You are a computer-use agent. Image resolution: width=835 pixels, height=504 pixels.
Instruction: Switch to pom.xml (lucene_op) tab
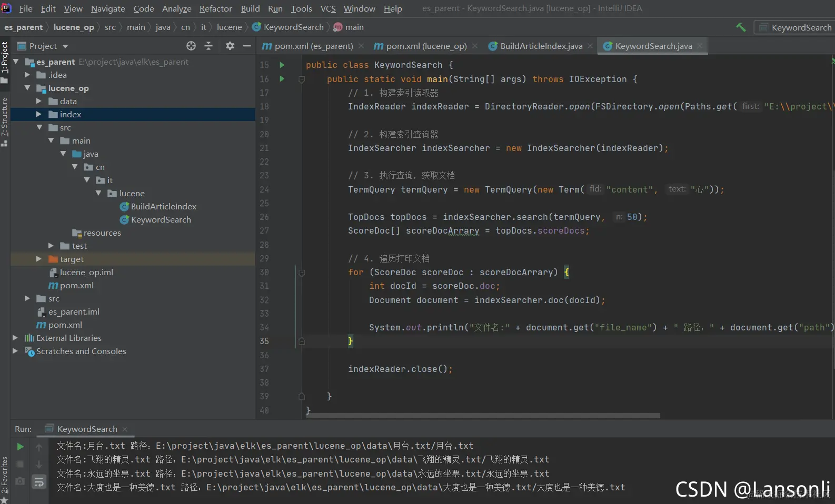(x=426, y=46)
